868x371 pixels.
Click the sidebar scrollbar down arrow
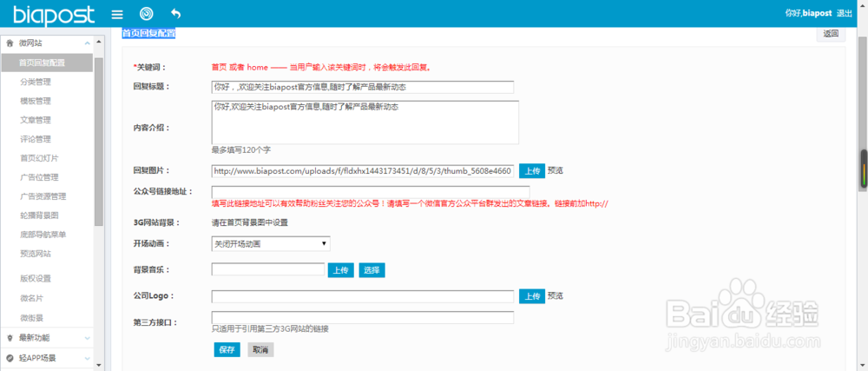(x=99, y=366)
